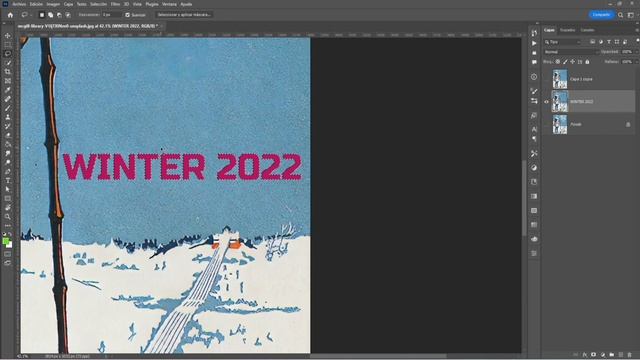The width and height of the screenshot is (640, 360).
Task: Open the History panel icon
Action: coord(534,33)
